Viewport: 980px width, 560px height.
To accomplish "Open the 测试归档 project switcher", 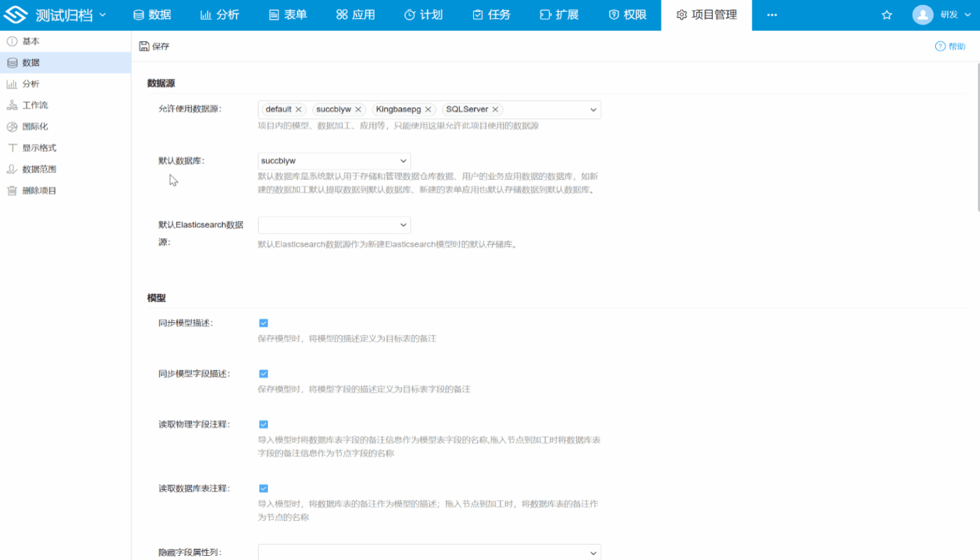I will point(64,14).
